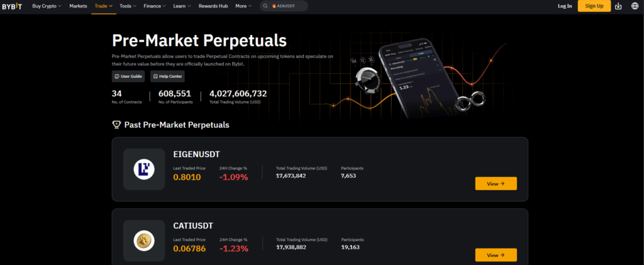Click the Sign Up button

point(594,6)
